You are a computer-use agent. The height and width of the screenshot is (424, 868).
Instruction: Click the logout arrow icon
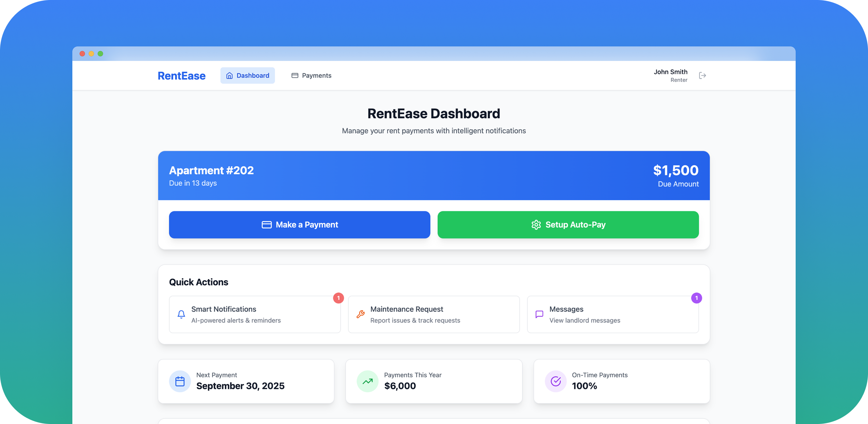(702, 76)
